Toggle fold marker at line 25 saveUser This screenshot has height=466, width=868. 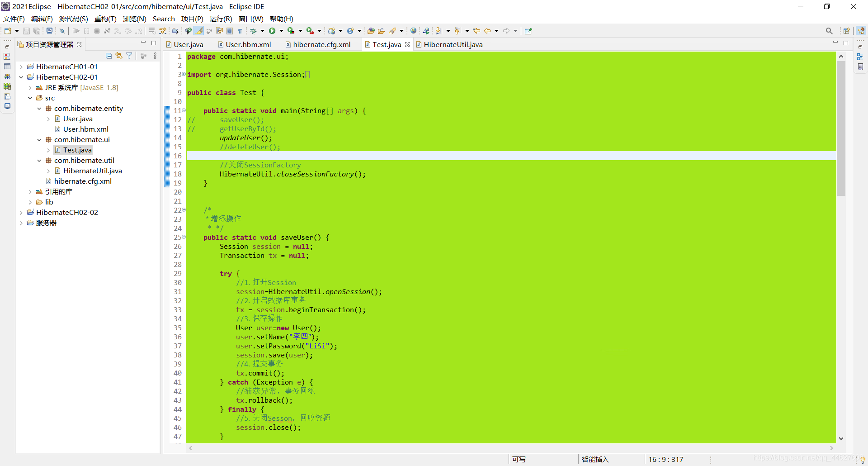(184, 237)
